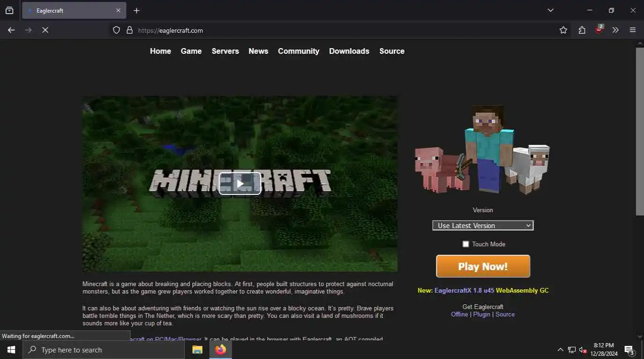Close the Eaglercraft tab
644x359 pixels.
click(x=118, y=10)
